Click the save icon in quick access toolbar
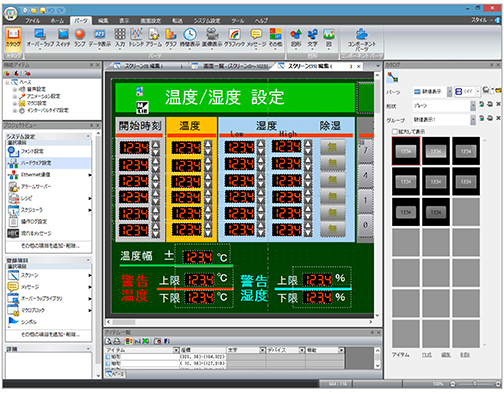 [x=43, y=10]
